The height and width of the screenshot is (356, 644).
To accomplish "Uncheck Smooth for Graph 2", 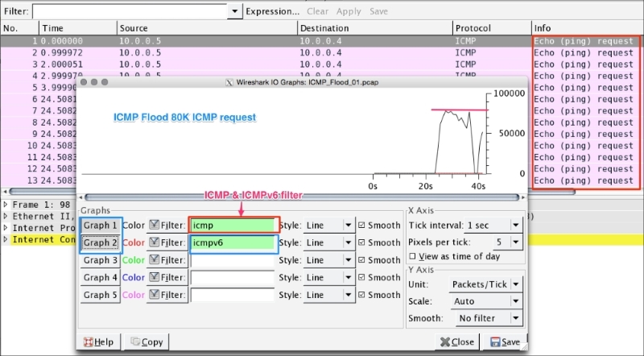I will (361, 242).
